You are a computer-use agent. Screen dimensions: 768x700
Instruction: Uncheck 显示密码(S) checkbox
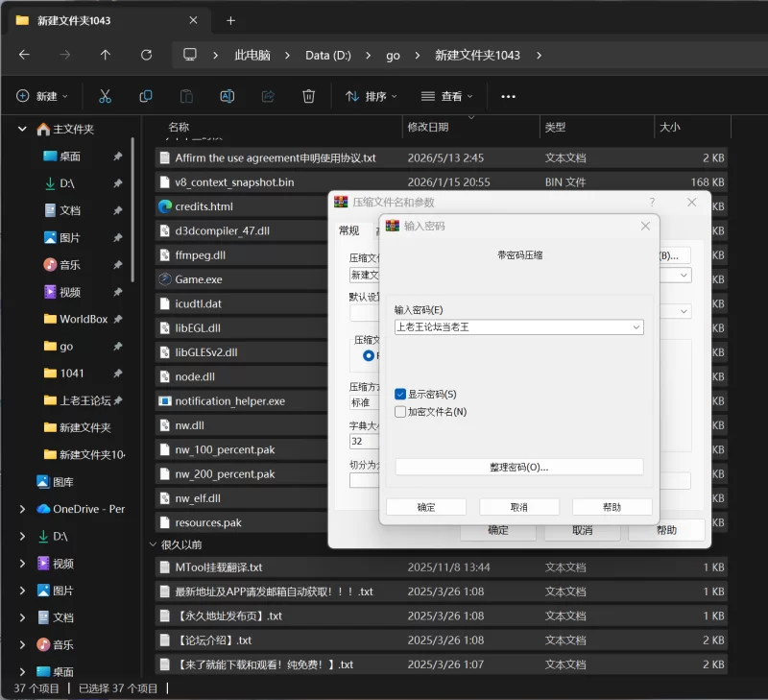(x=400, y=395)
